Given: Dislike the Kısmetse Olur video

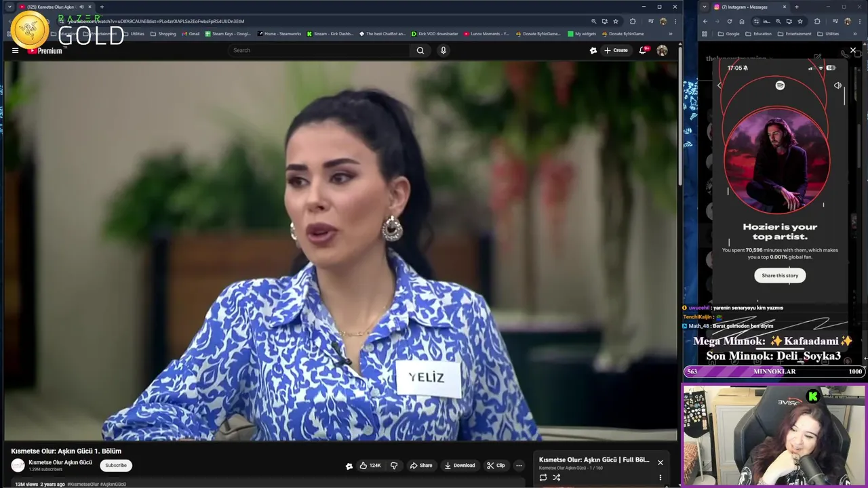Looking at the screenshot, I should 394,466.
